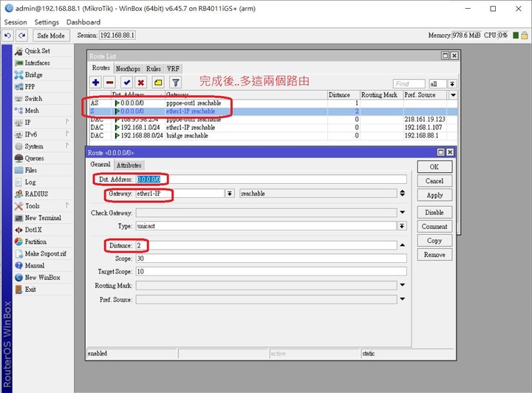Image resolution: width=532 pixels, height=393 pixels.
Task: Open Bridge menu in sidebar
Action: pos(33,75)
